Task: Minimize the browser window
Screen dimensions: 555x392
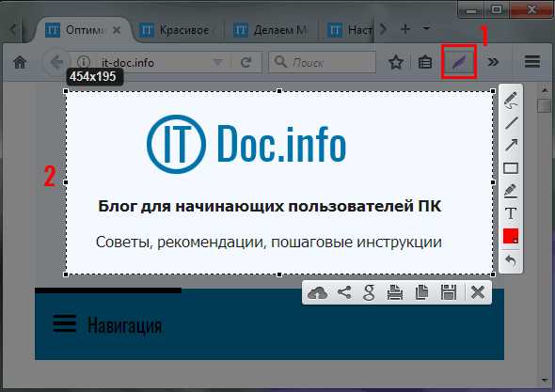Action: click(470, 10)
